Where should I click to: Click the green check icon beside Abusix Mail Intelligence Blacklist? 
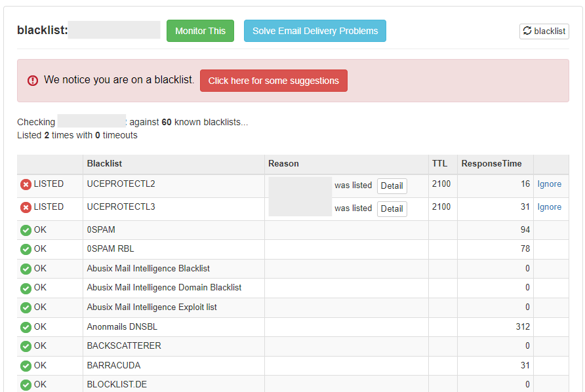(x=26, y=269)
